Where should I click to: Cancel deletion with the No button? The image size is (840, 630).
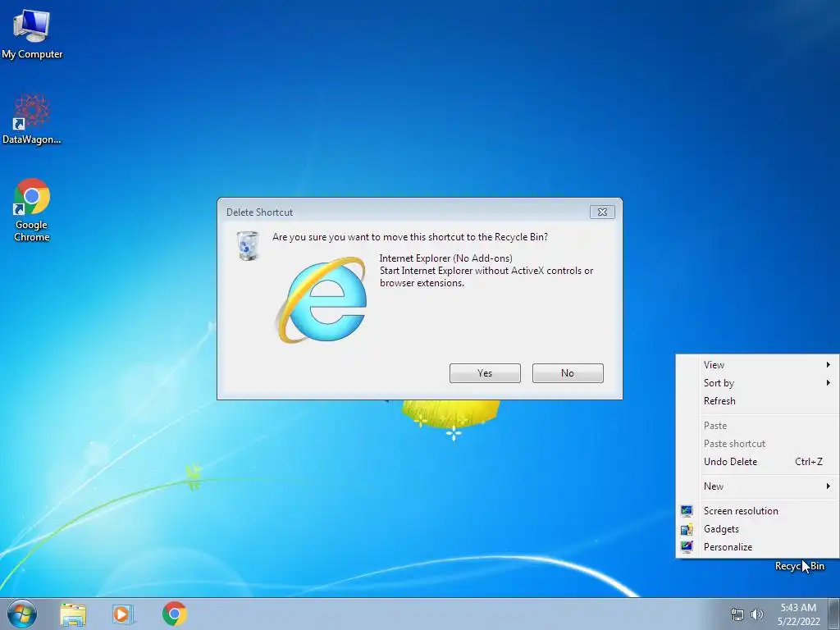(568, 373)
